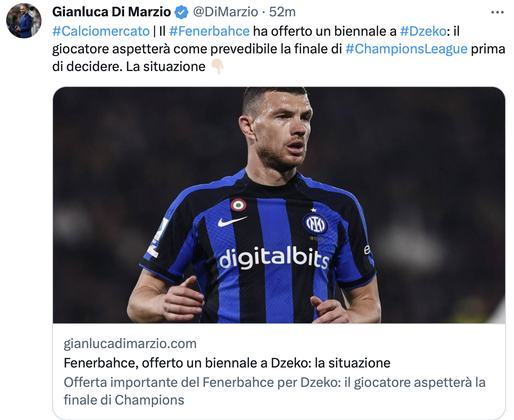Click the digitalbits sponsor logo on the shirt
This screenshot has width=514, height=420.
(274, 258)
